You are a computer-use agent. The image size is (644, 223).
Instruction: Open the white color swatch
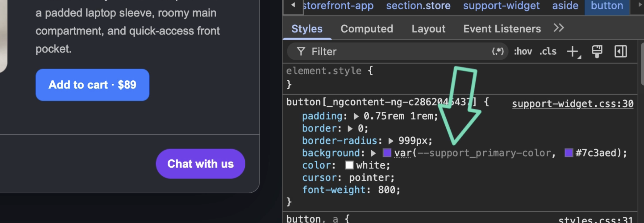click(349, 165)
